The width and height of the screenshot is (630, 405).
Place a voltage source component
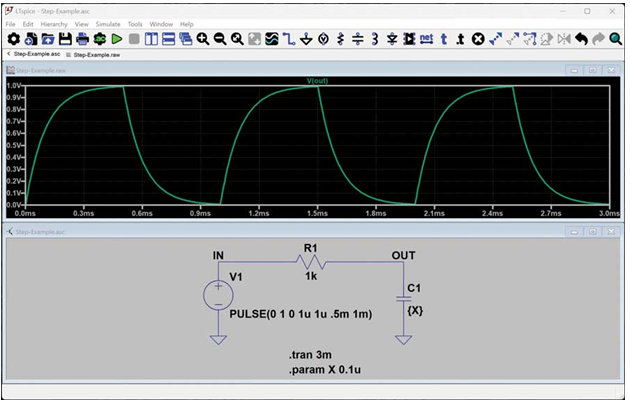(323, 39)
